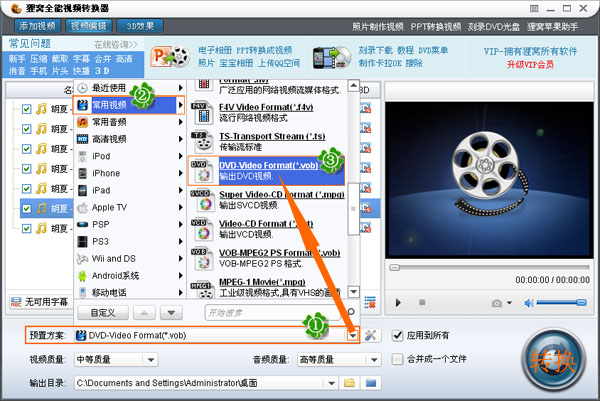Open the 最近使用 menu category
The width and height of the screenshot is (600, 401).
coord(129,88)
